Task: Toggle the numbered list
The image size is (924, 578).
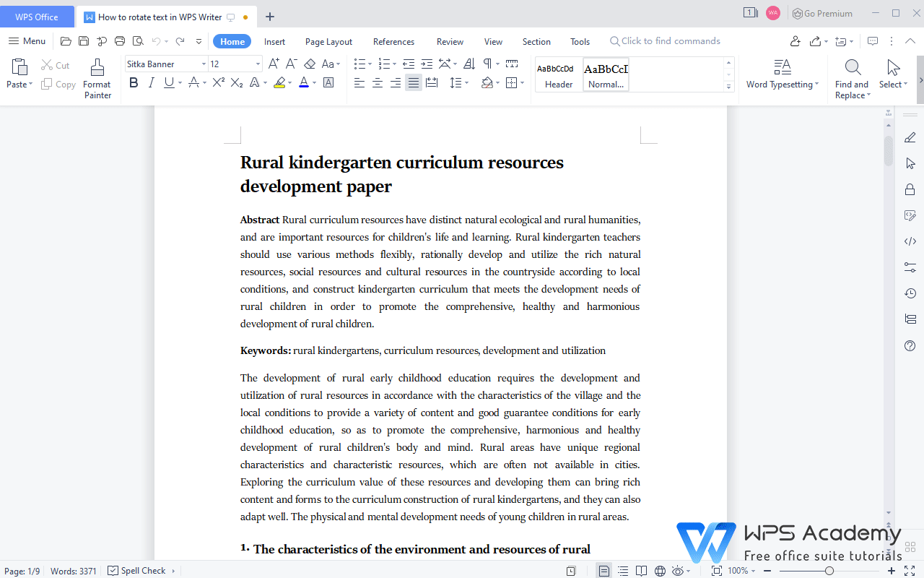Action: 384,64
